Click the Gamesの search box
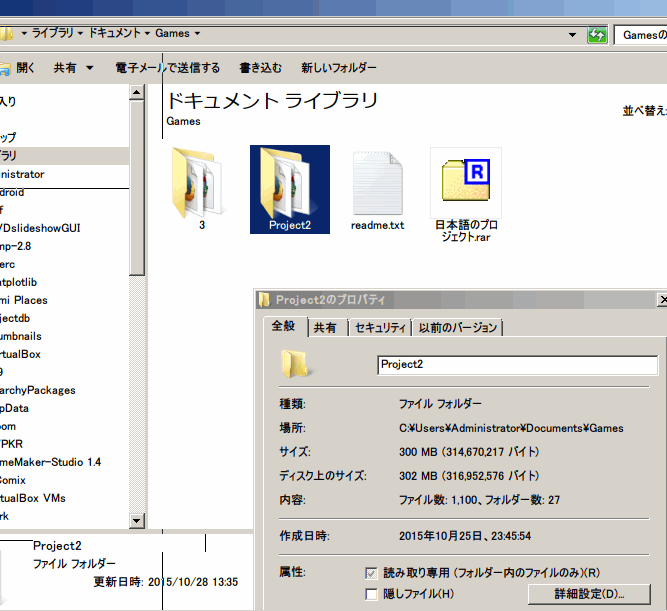The width and height of the screenshot is (667, 611). pos(640,35)
